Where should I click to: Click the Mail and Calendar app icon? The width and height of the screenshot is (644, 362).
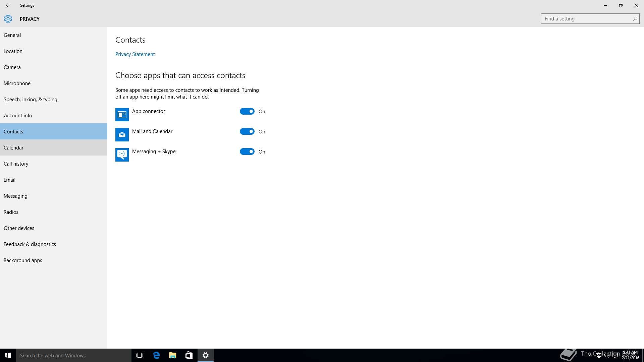coord(122,135)
